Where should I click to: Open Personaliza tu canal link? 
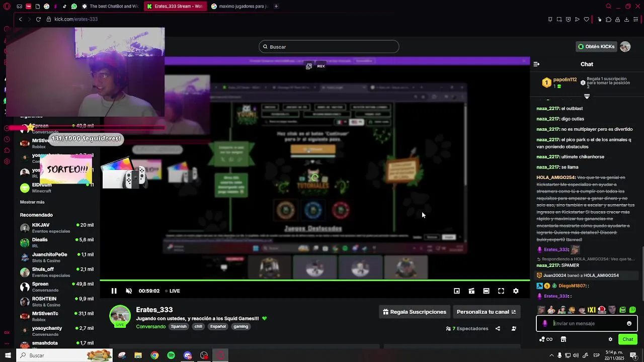click(487, 312)
